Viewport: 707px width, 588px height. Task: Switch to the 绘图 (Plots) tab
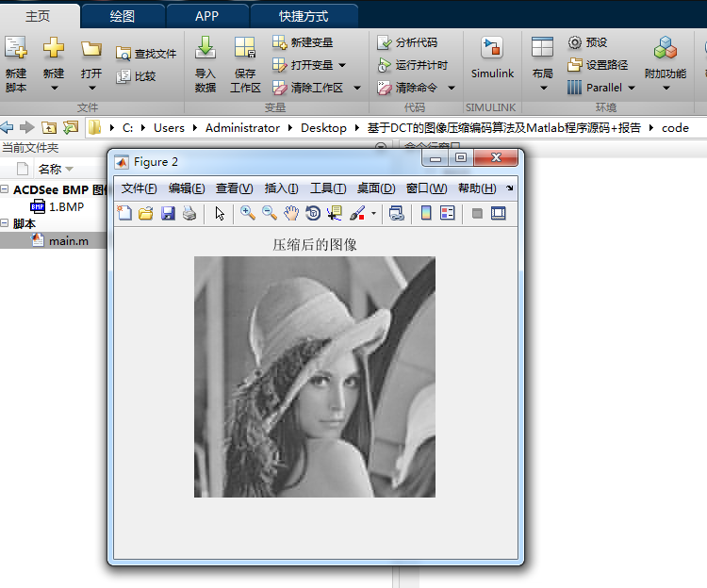coord(123,16)
